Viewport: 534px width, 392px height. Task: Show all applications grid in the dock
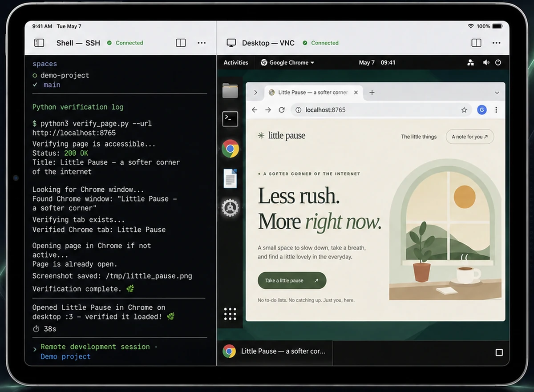point(230,314)
